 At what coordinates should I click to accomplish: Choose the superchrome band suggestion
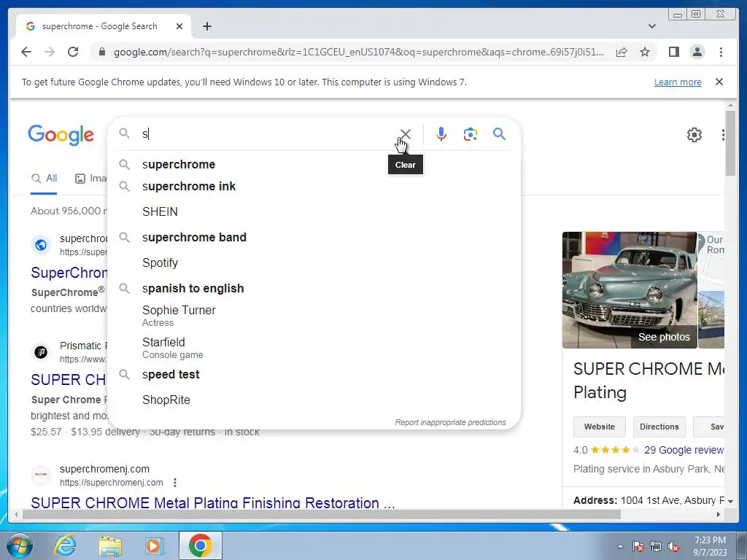point(314,237)
